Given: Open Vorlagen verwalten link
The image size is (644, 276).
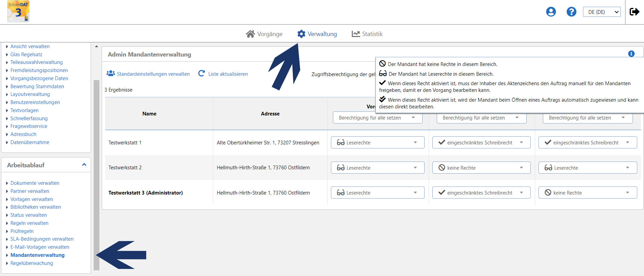Looking at the screenshot, I should point(32,199).
